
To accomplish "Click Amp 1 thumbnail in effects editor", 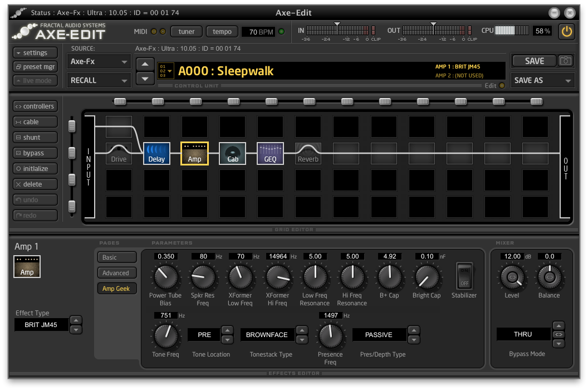I will (x=27, y=267).
